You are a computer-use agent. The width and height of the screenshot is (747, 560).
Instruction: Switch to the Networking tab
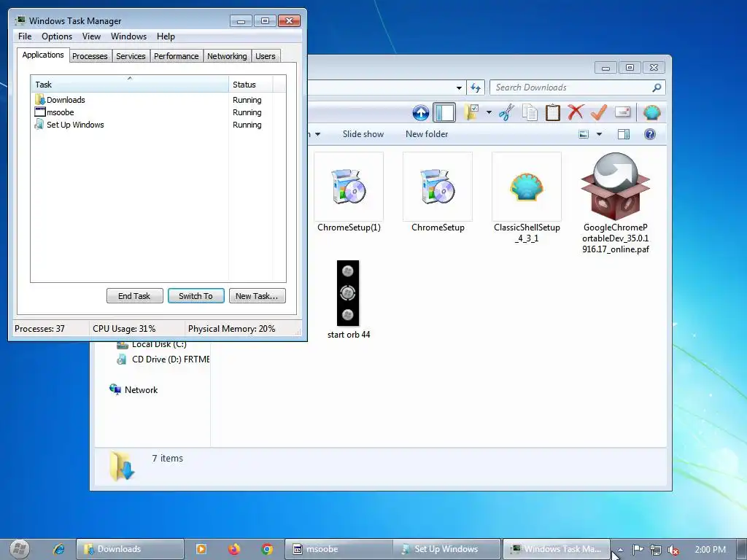point(228,56)
